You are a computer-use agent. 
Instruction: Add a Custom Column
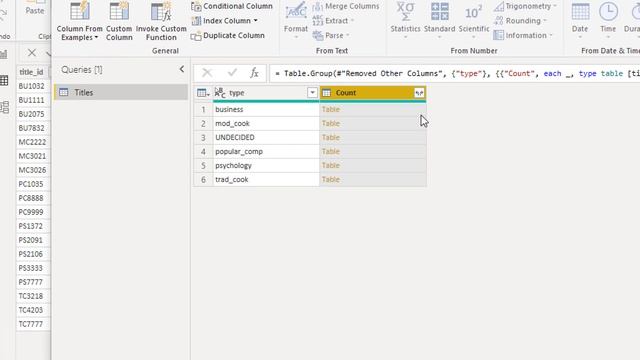[119, 21]
